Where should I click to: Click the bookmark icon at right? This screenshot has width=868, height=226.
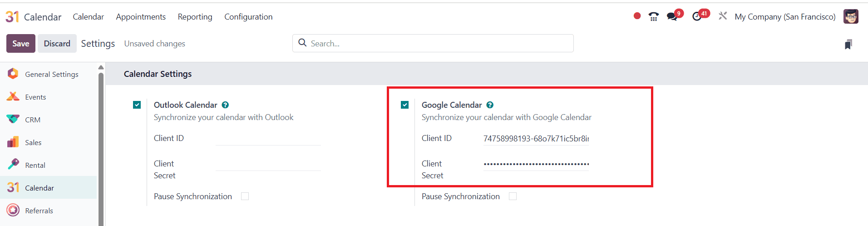click(x=848, y=44)
